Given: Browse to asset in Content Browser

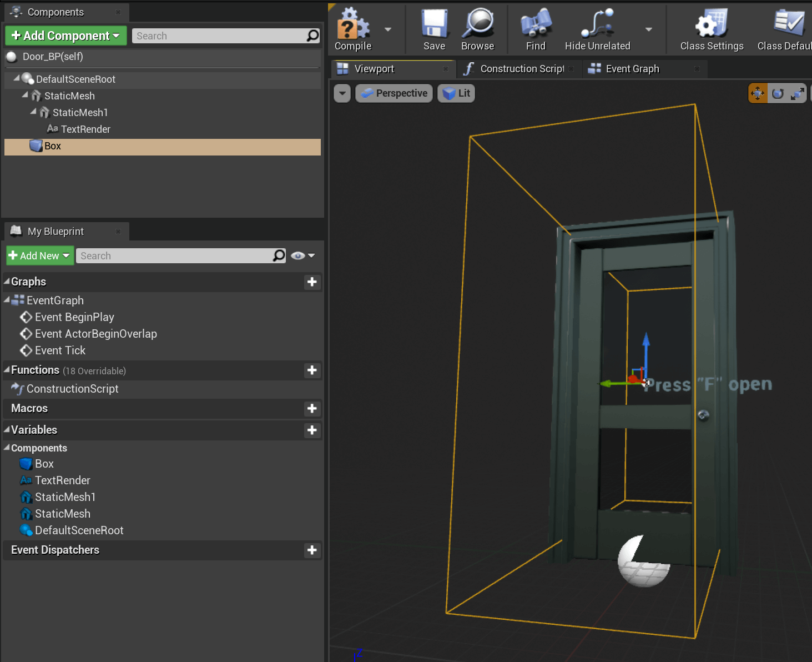Looking at the screenshot, I should click(x=478, y=29).
